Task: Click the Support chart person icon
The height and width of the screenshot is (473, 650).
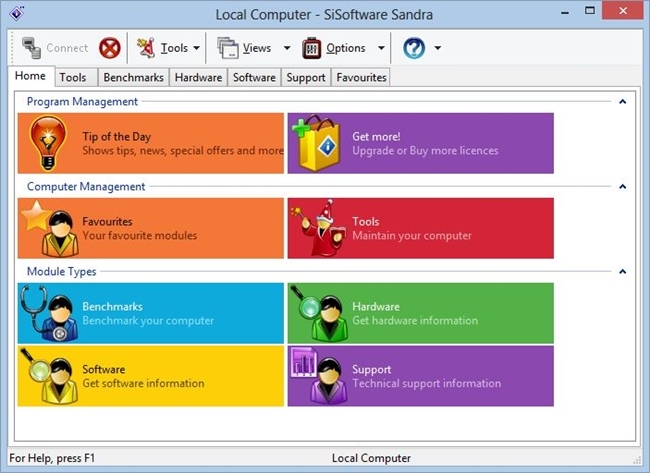Action: [x=320, y=376]
